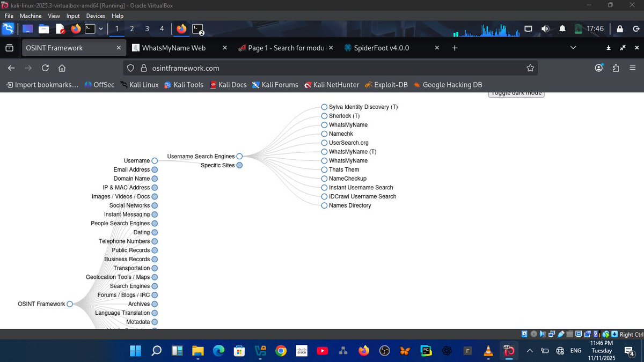Open a new Firefox tab with plus

[455, 48]
